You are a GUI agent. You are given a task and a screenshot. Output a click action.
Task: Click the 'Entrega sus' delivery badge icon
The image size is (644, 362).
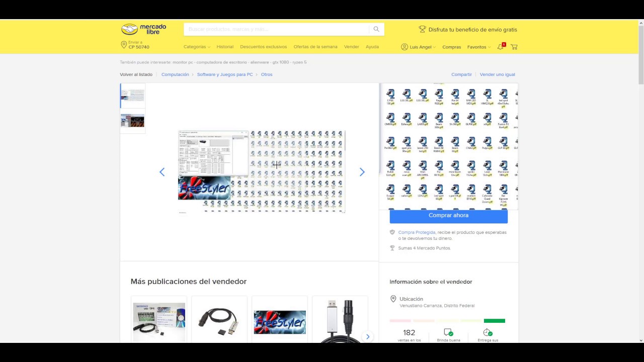pos(487,332)
